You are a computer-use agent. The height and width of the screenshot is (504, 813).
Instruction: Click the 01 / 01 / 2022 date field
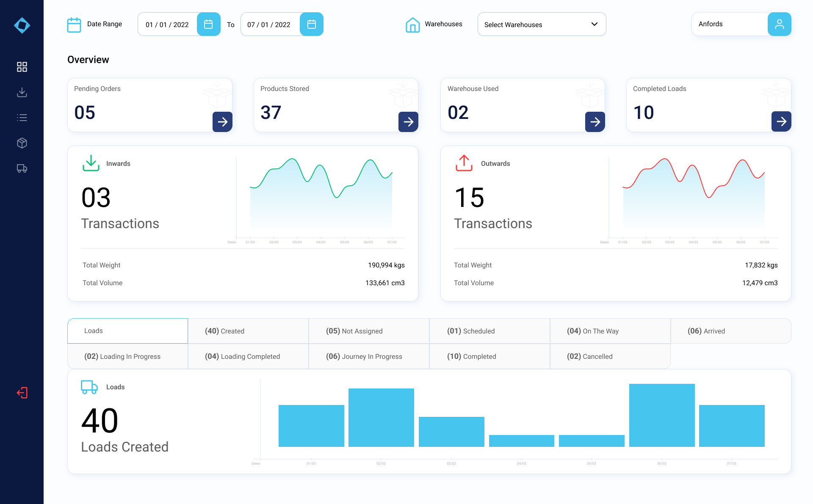coord(168,25)
